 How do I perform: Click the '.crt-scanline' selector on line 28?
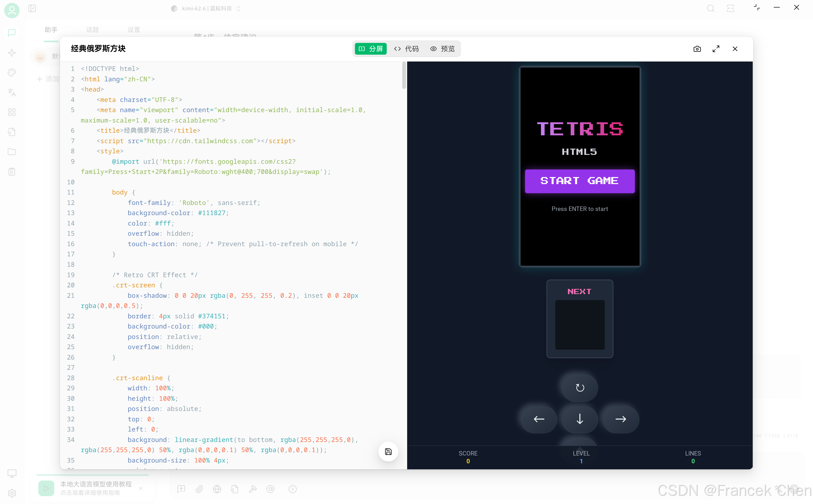(137, 378)
